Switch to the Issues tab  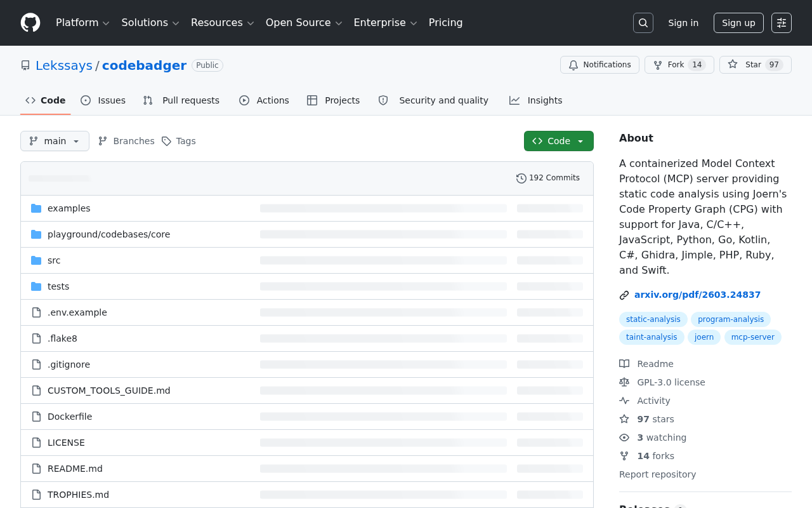click(103, 100)
